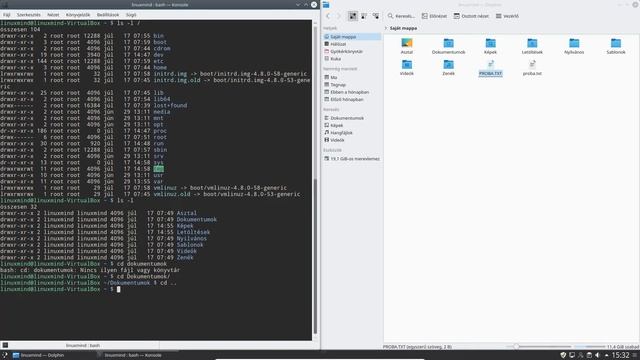Screen dimensions: 640x360
Task: Select the Nyilvános folder icon
Action: pos(574,43)
